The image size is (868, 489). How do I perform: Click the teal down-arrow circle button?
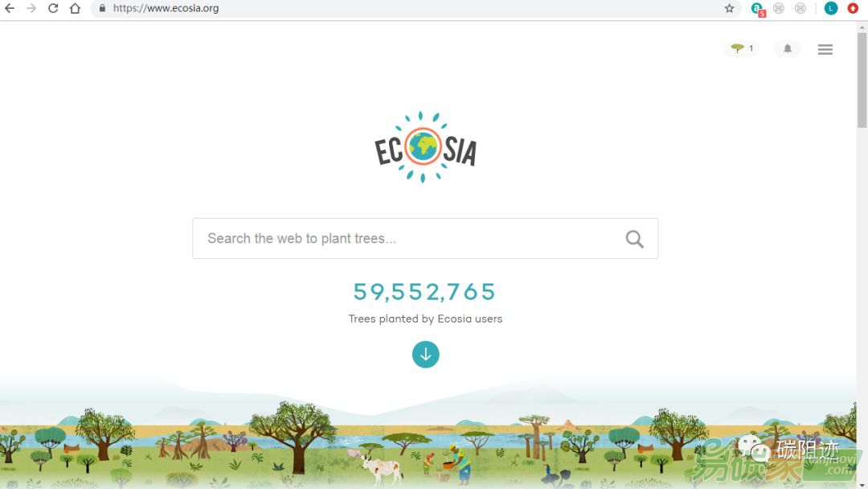pyautogui.click(x=426, y=355)
